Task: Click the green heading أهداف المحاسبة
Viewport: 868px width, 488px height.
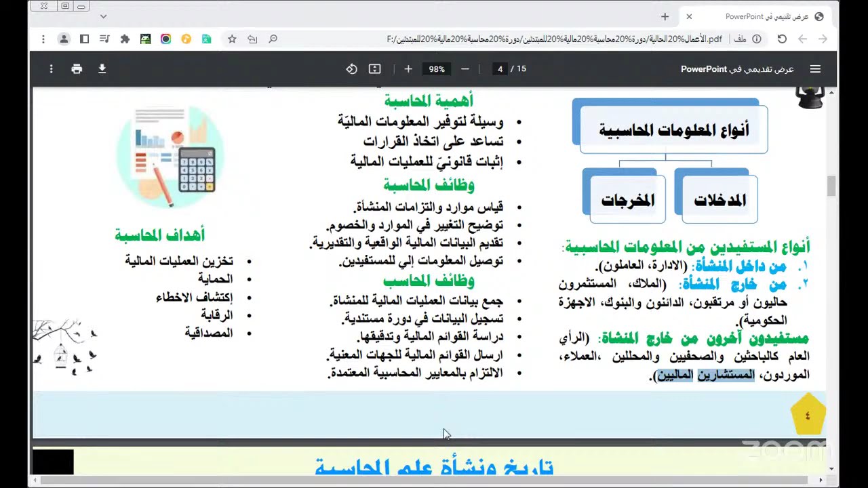Action: point(159,235)
